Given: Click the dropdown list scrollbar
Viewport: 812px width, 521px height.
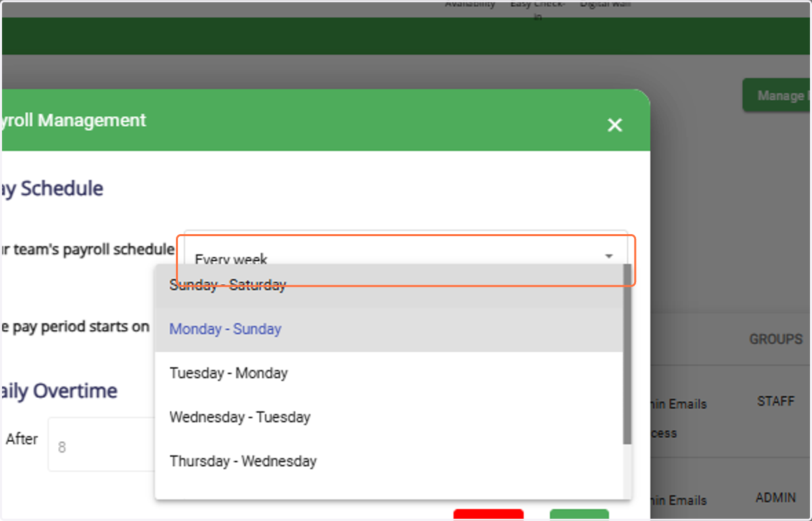Looking at the screenshot, I should [x=627, y=354].
